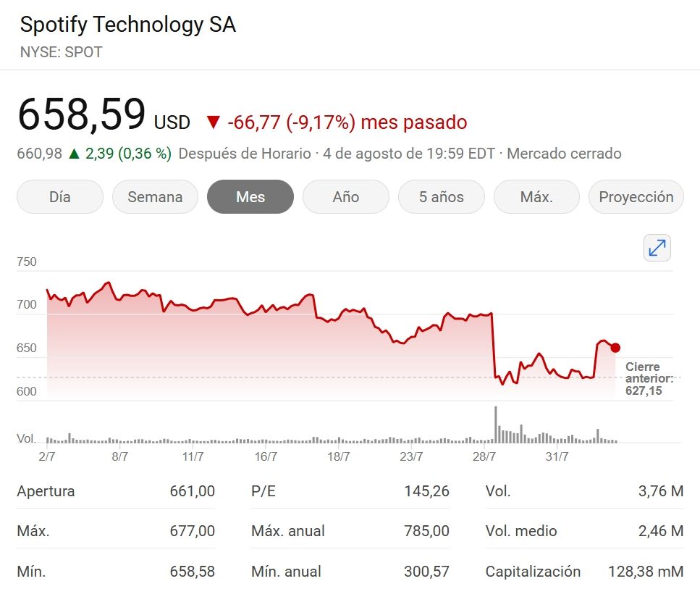Select the Mes range tab
The image size is (700, 589).
[x=250, y=197]
